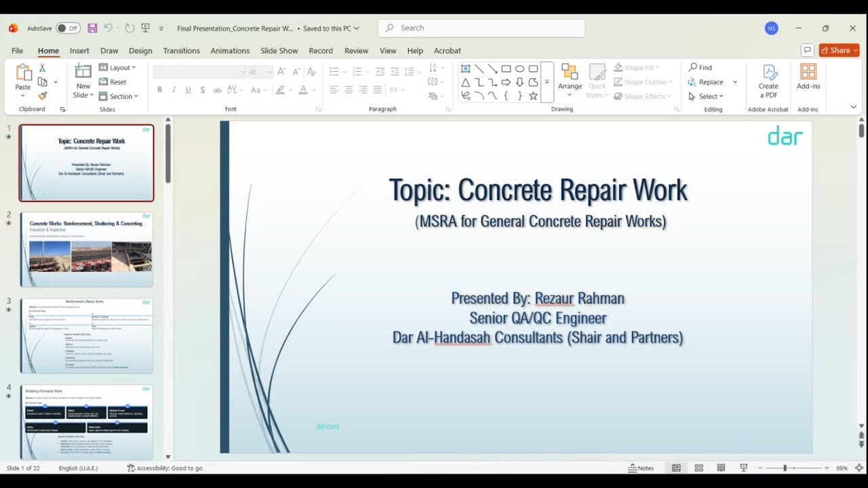Click the Paste clipboard icon
The image size is (868, 488).
23,73
